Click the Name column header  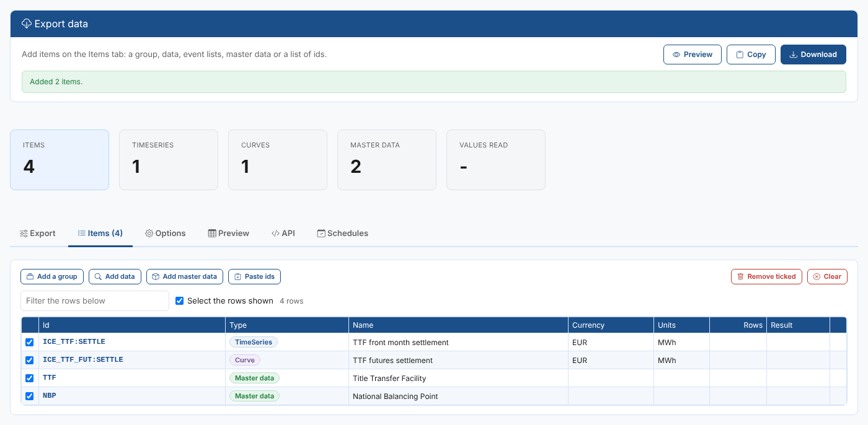(458, 325)
